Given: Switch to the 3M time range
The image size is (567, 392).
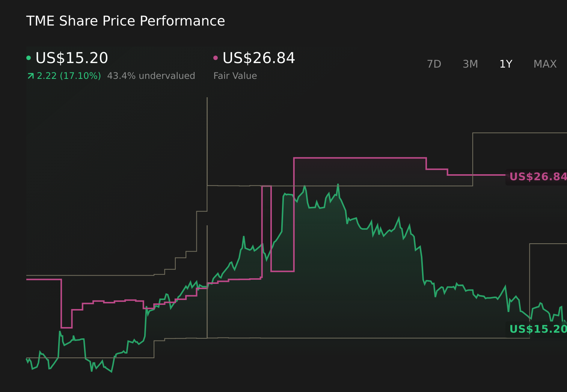Looking at the screenshot, I should (x=470, y=64).
